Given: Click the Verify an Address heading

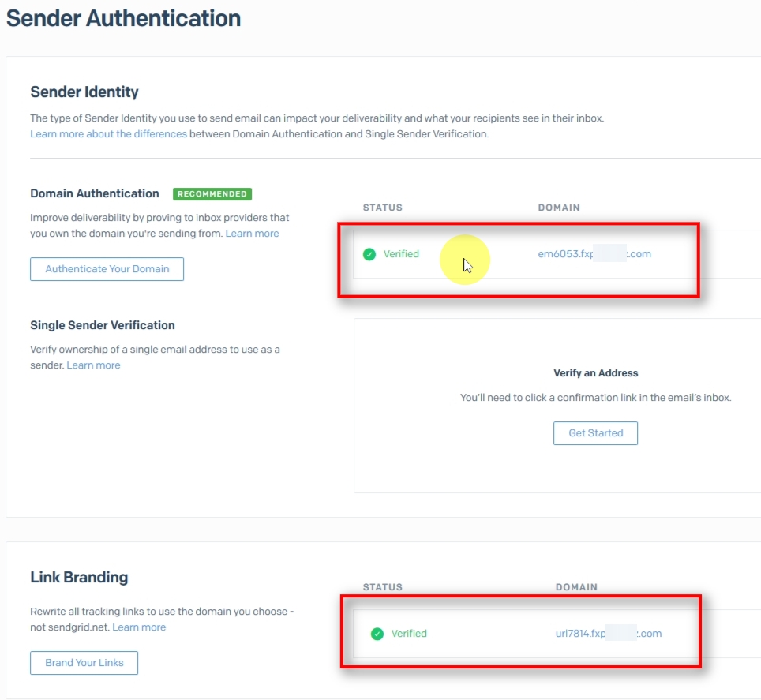Looking at the screenshot, I should click(x=595, y=373).
